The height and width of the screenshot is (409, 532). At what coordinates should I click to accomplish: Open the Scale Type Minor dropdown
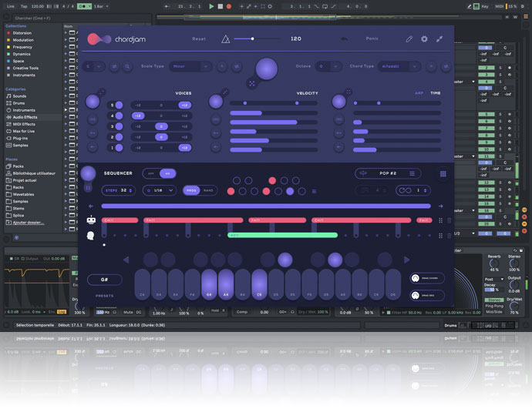(190, 66)
